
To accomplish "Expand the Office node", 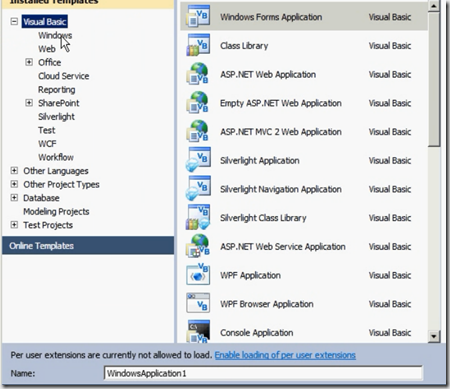I will [29, 62].
